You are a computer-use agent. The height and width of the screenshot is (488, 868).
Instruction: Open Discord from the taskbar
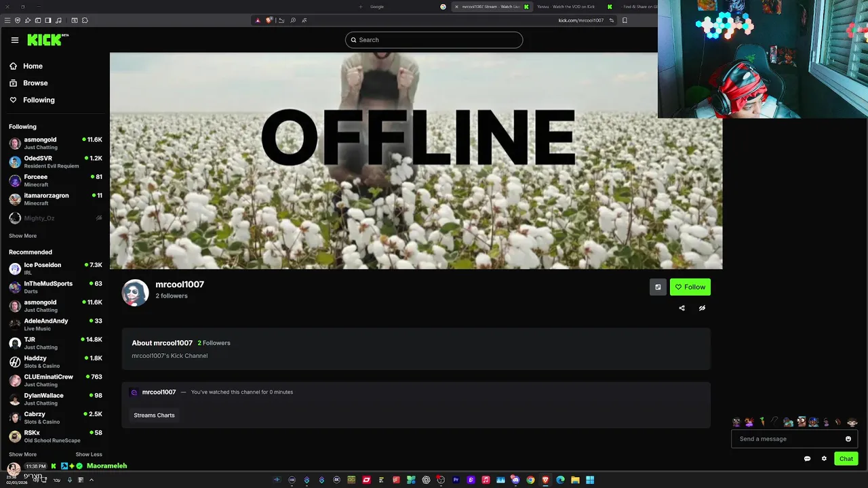tap(515, 480)
